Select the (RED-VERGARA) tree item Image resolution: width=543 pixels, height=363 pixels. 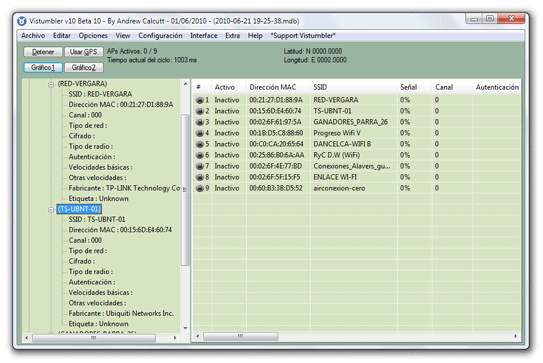coord(82,84)
